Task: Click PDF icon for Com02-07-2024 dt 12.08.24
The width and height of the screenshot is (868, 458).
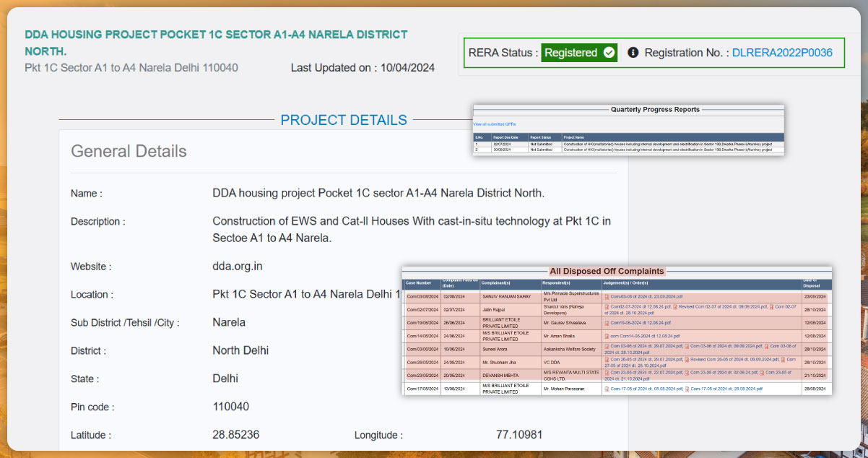Action: (607, 306)
